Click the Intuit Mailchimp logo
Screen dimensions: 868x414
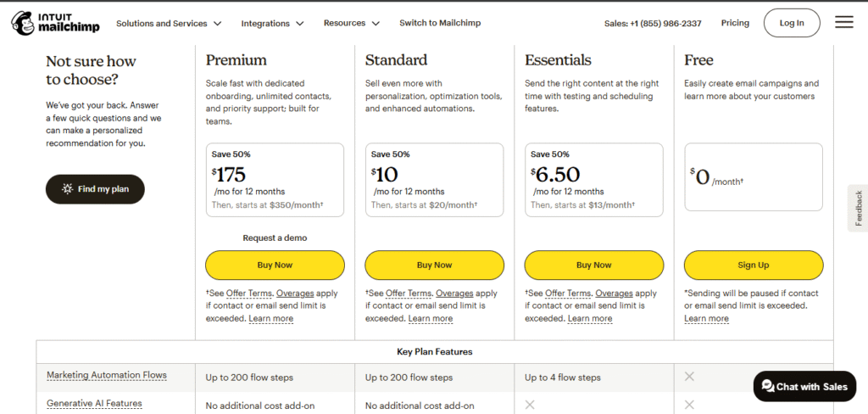pos(55,23)
